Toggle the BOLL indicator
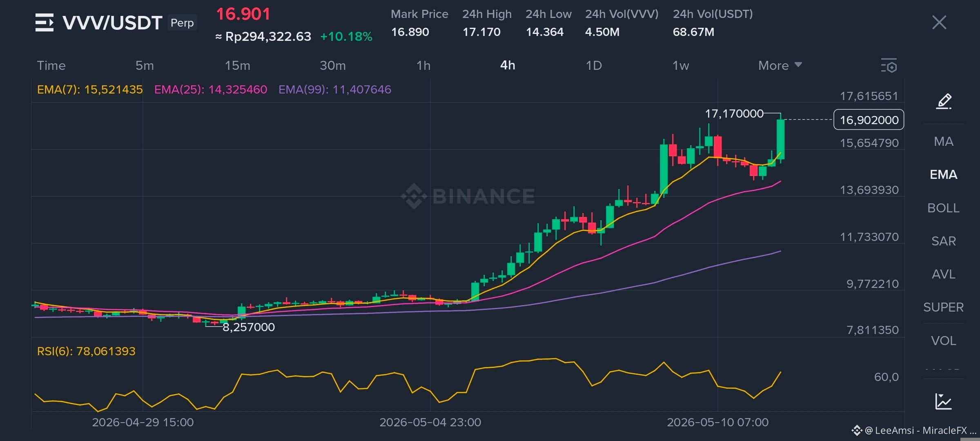 pos(944,208)
